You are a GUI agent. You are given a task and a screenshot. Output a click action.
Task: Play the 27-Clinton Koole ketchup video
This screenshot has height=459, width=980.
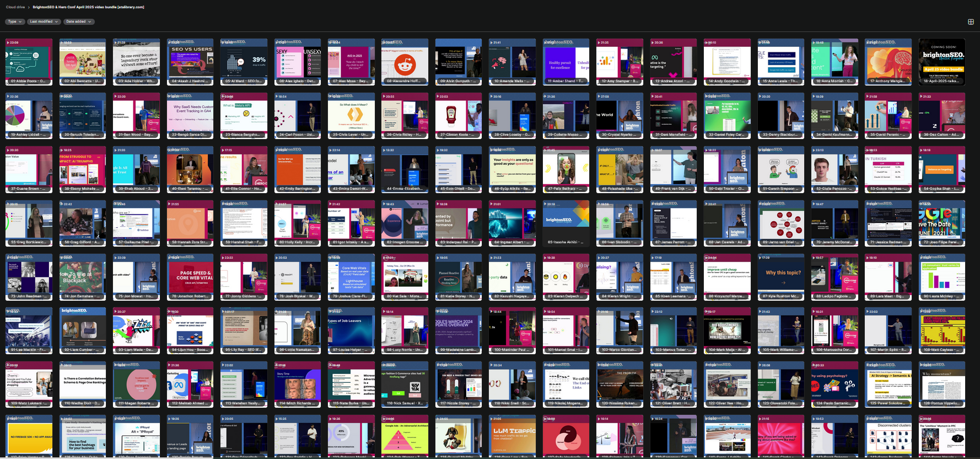click(x=459, y=115)
